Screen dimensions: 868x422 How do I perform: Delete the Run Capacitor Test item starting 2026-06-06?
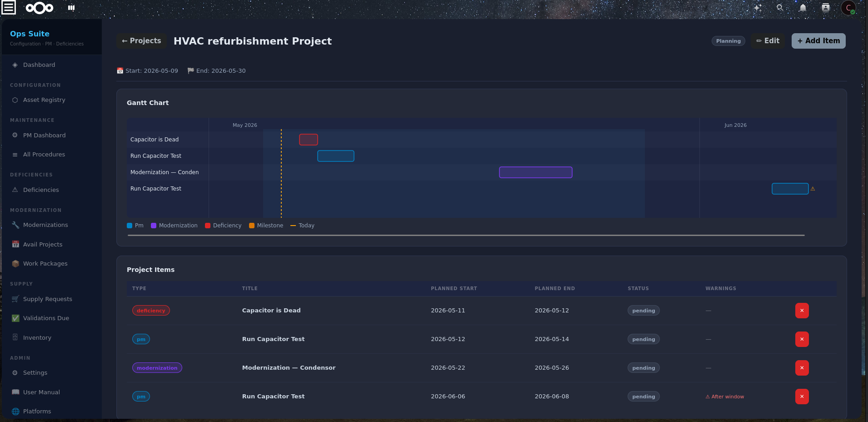pyautogui.click(x=802, y=397)
